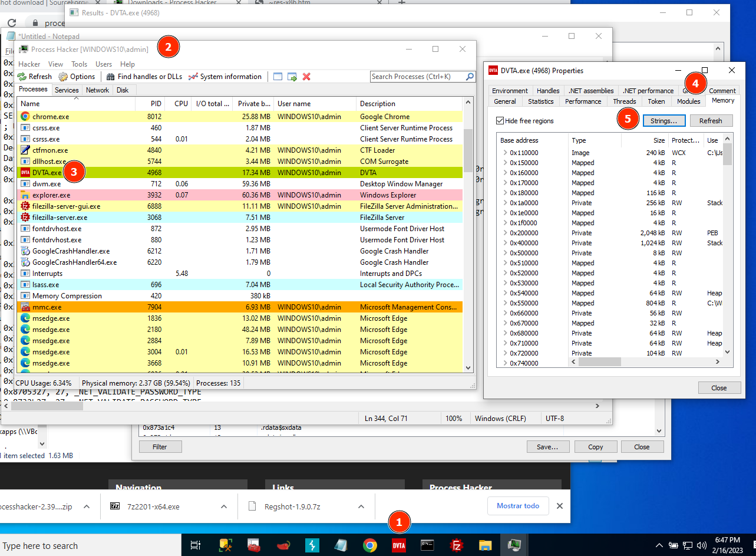The width and height of the screenshot is (756, 556).
Task: Open the Threads tab in DVTA Properties
Action: tap(625, 101)
